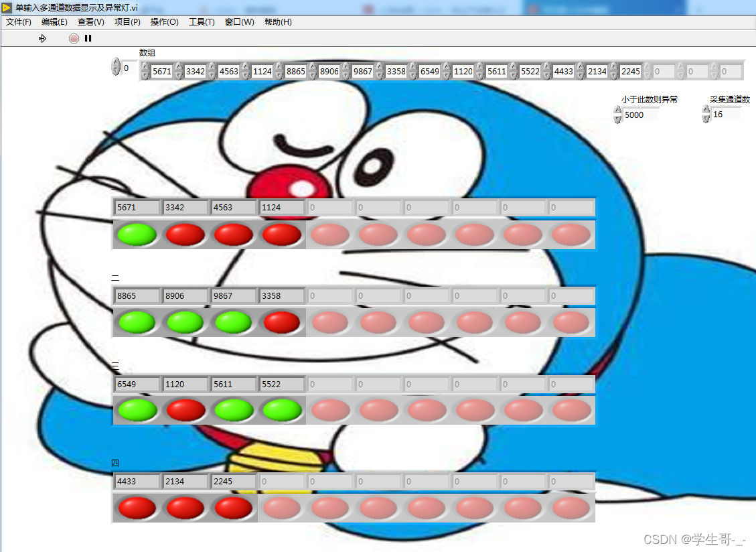
Task: Click the threshold field showing 5000
Action: (640, 115)
